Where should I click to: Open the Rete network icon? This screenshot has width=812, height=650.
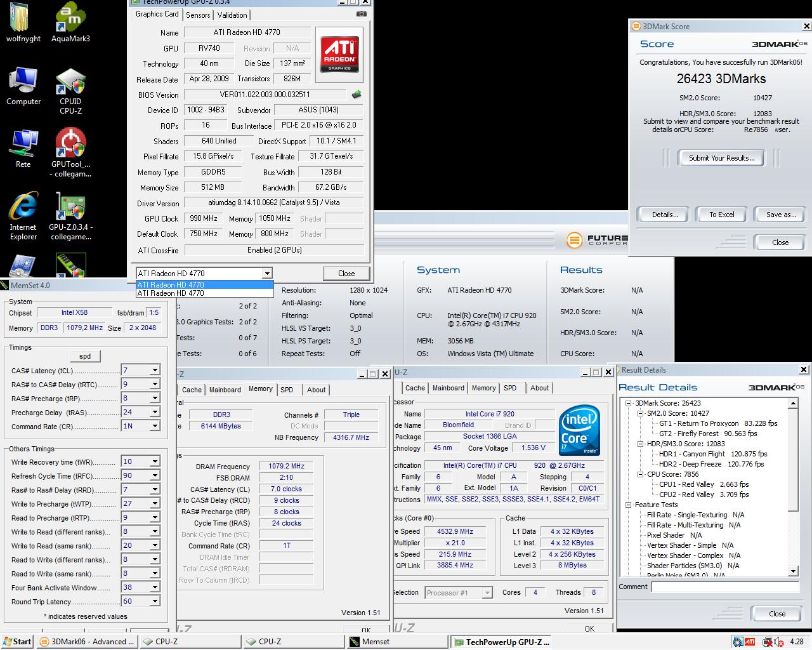point(23,149)
